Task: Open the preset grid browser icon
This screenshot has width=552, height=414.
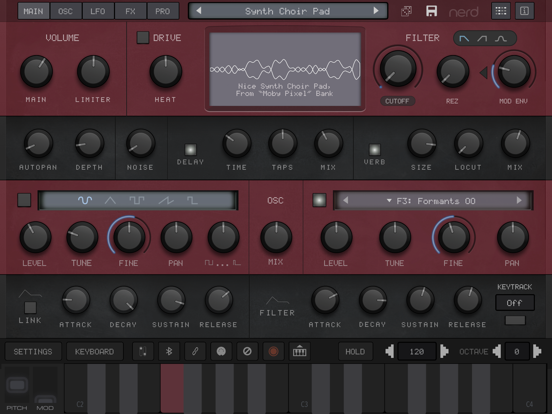Action: (501, 11)
